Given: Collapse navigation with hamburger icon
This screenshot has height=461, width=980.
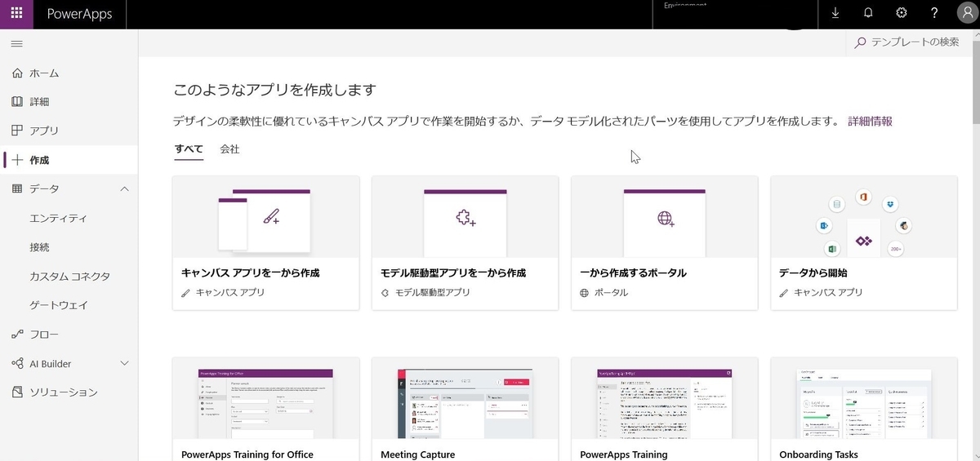Looking at the screenshot, I should (x=16, y=44).
